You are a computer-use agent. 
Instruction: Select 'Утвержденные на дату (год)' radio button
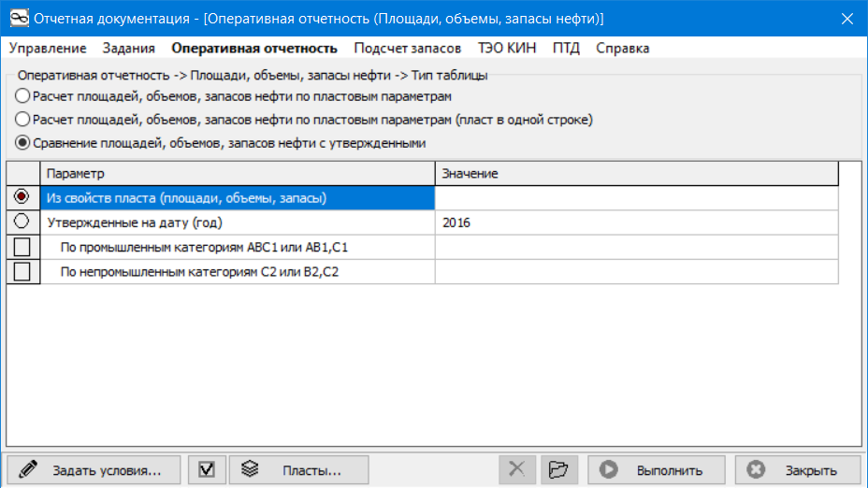click(22, 222)
